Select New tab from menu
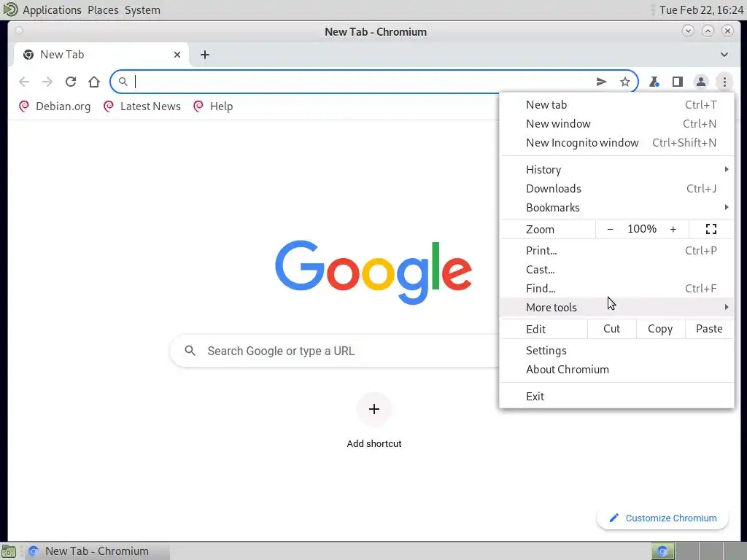 click(617, 105)
